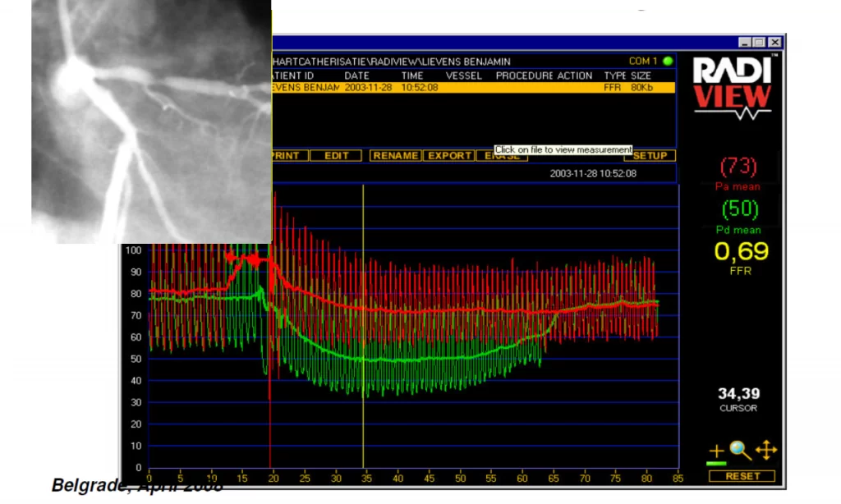Maximize the RadiView window
This screenshot has width=841, height=504.
pos(759,43)
